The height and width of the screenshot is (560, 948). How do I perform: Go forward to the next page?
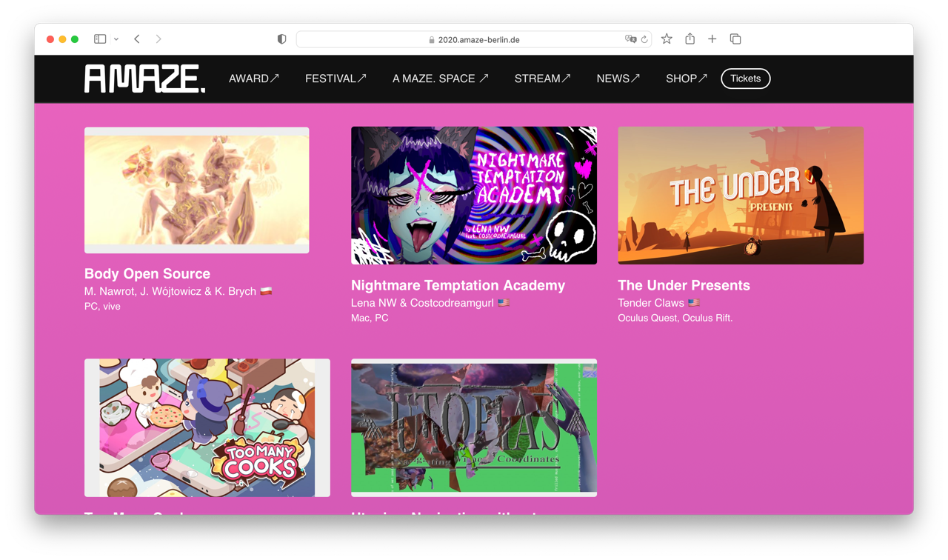click(158, 39)
